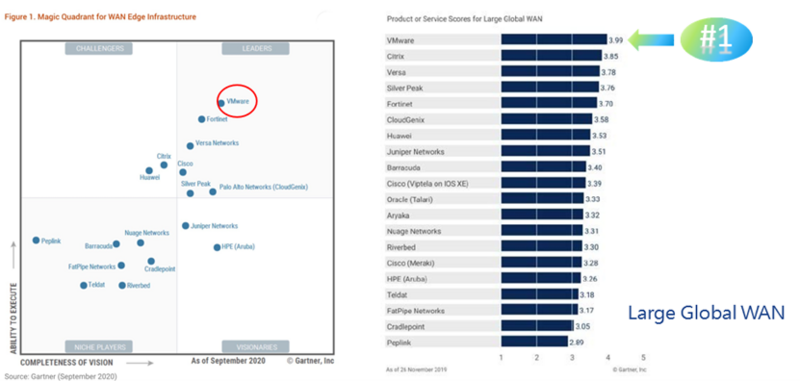
Task: Click the HPE (Aruba) dot in the quadrant
Action: tap(217, 247)
